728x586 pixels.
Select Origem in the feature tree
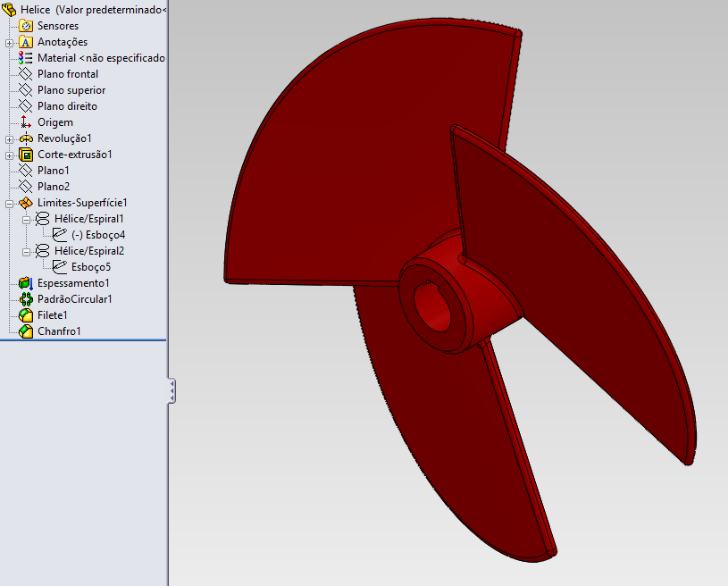pyautogui.click(x=55, y=122)
